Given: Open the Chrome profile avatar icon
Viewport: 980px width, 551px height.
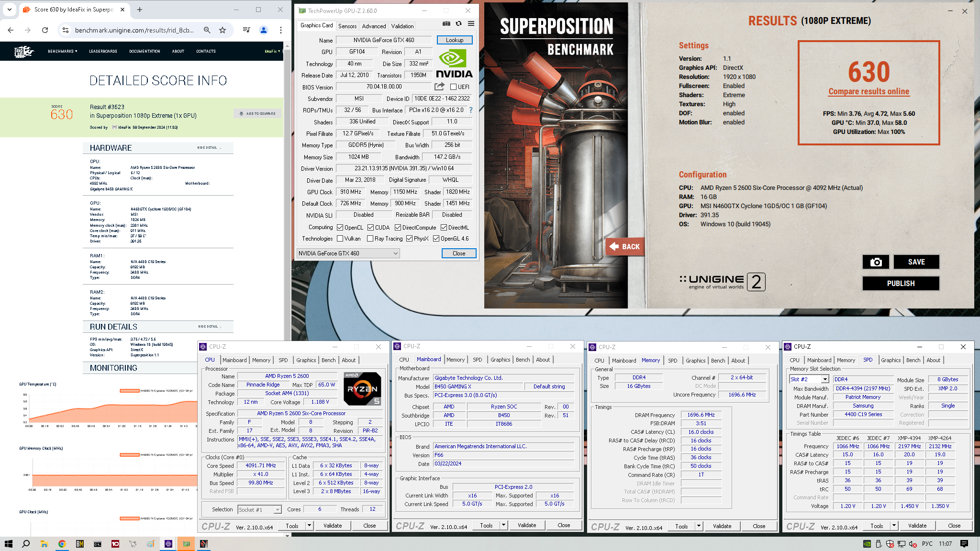Looking at the screenshot, I should [x=263, y=30].
